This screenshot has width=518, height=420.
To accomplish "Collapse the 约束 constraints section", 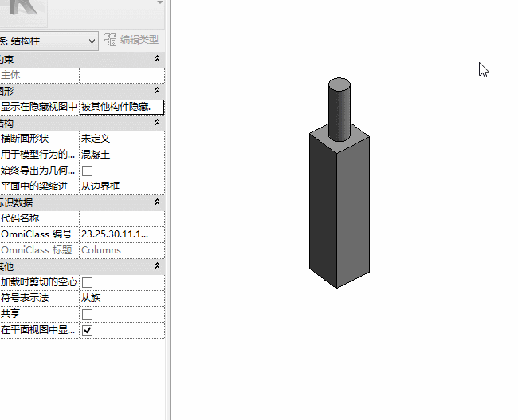I will (x=157, y=59).
